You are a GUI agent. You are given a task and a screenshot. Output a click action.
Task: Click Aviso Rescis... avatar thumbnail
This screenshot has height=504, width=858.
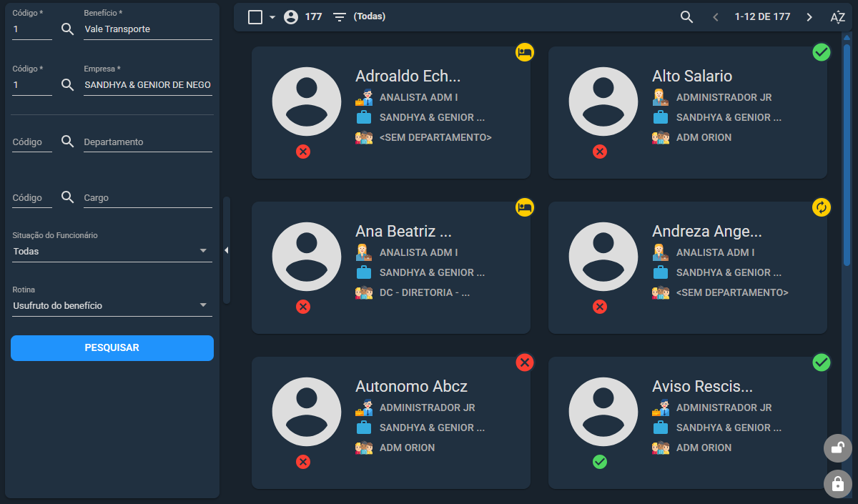pyautogui.click(x=603, y=412)
